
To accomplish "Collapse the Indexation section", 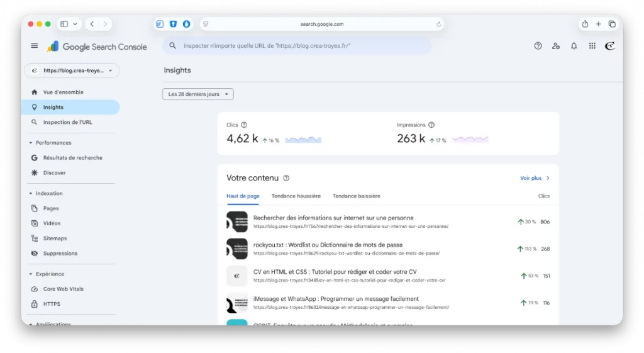I will coord(31,193).
